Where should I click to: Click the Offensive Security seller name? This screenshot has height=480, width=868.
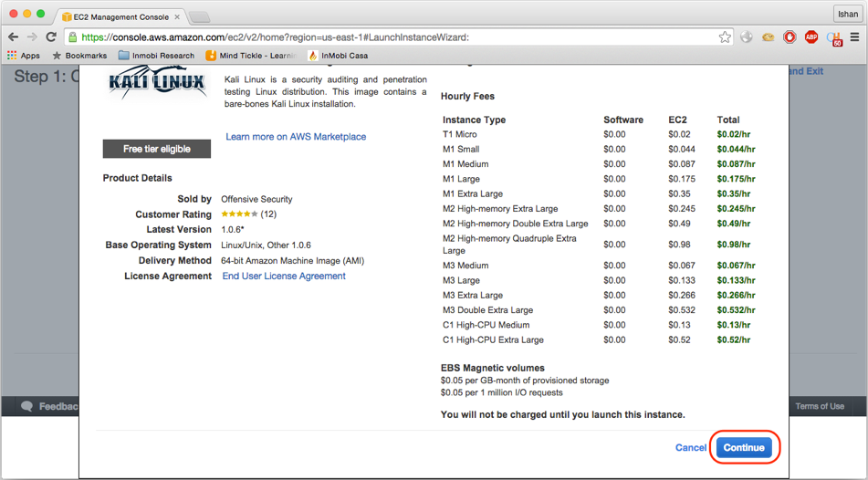click(256, 199)
